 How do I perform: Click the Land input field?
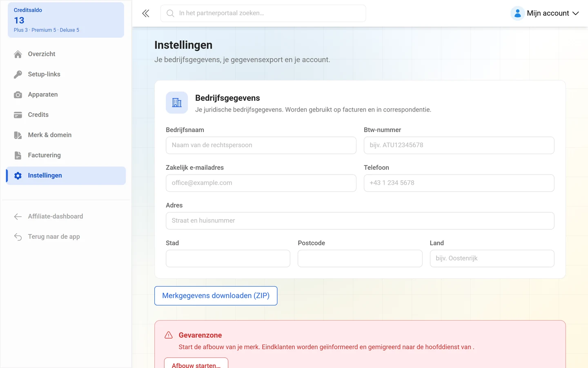click(x=492, y=258)
